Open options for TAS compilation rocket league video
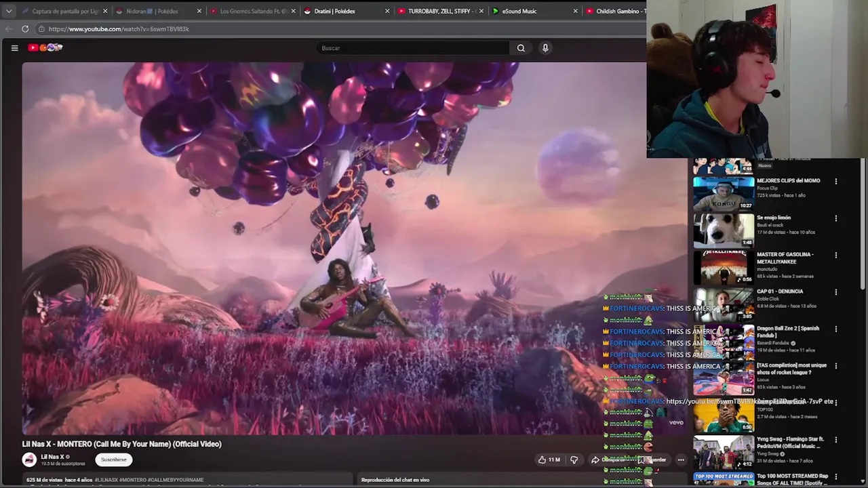This screenshot has width=868, height=488. click(835, 366)
